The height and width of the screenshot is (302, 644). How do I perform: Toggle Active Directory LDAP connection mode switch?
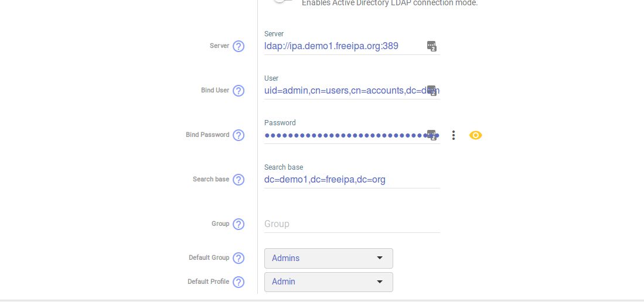tap(282, 1)
